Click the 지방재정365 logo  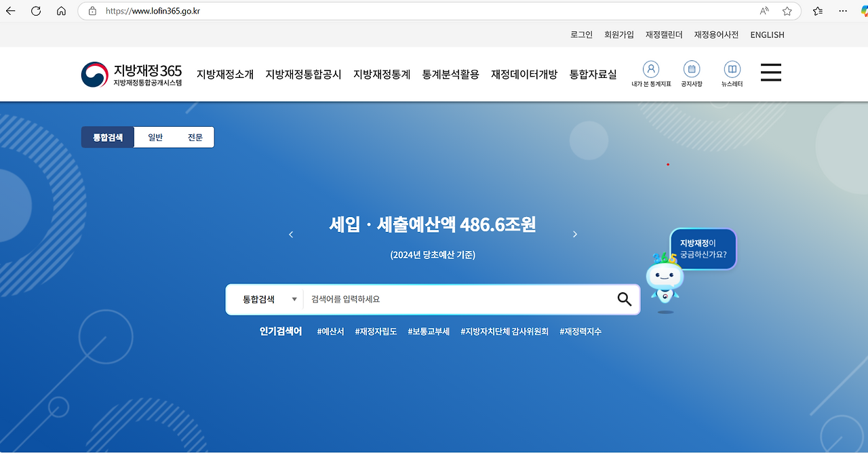(x=132, y=75)
